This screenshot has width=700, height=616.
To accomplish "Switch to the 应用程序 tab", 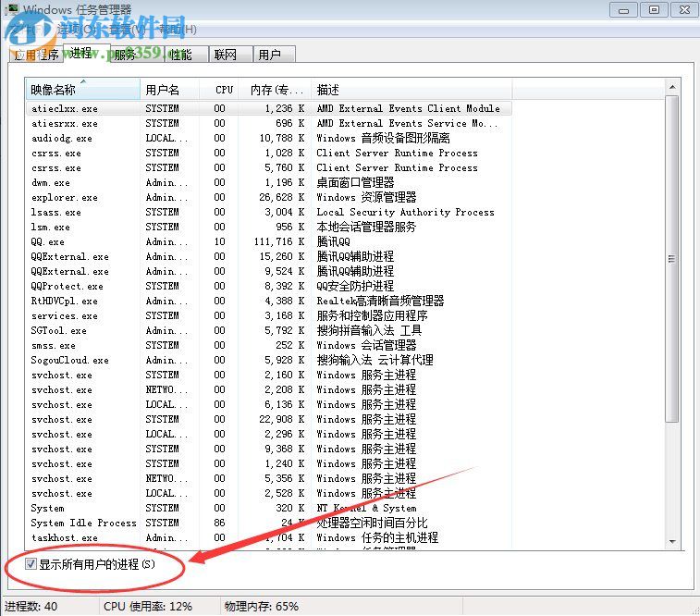I will tap(36, 55).
